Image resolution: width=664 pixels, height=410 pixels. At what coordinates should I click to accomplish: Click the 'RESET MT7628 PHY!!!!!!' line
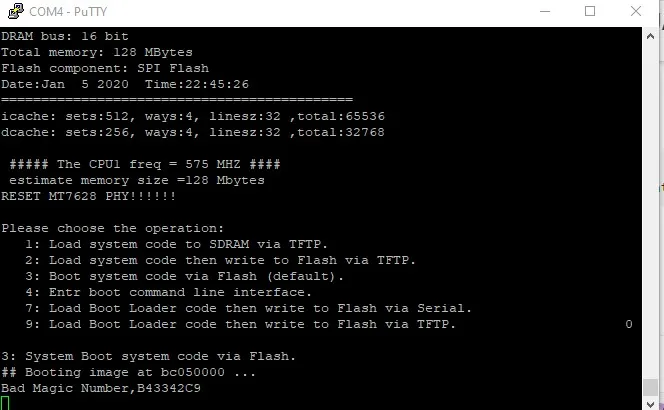click(x=89, y=197)
